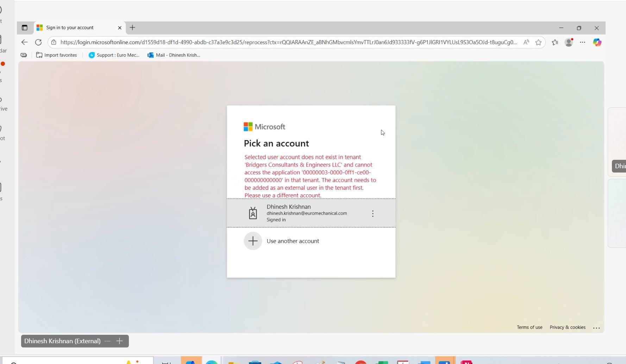Click inside the address bar

click(282, 42)
